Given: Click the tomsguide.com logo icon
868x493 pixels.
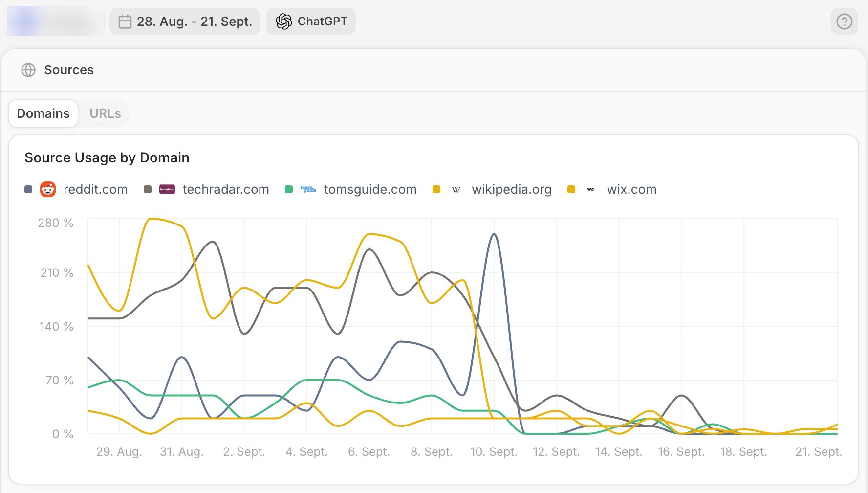Looking at the screenshot, I should [308, 189].
